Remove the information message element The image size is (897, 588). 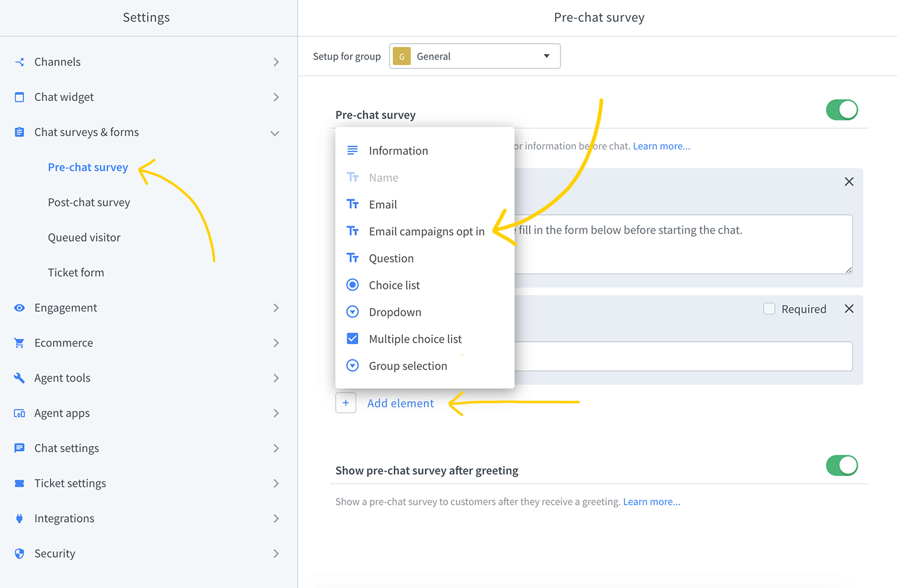click(849, 182)
